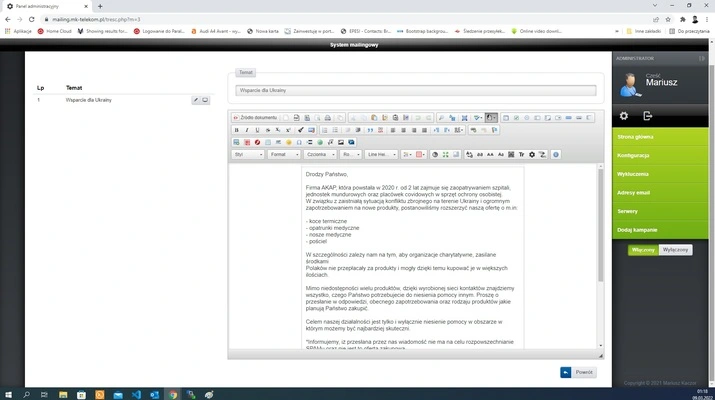Viewport: 715px width, 400px height.
Task: Open Adresy email menu item
Action: (x=660, y=192)
